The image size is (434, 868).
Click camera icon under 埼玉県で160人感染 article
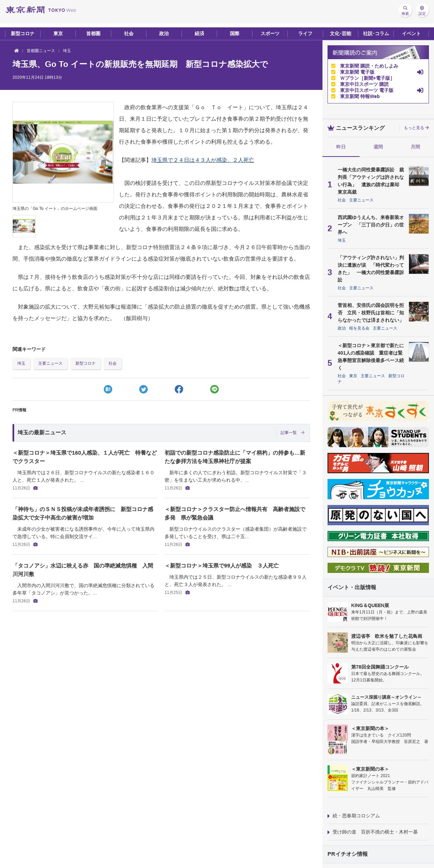(35, 488)
